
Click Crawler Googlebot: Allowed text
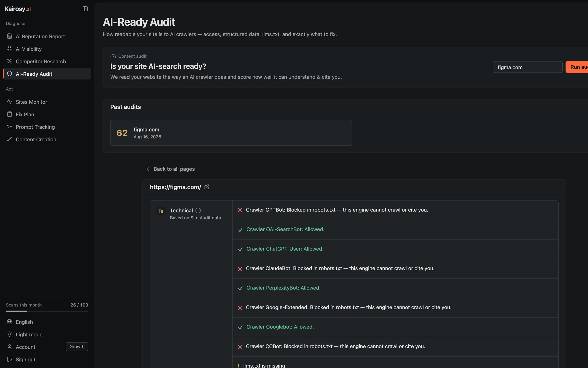pyautogui.click(x=280, y=327)
